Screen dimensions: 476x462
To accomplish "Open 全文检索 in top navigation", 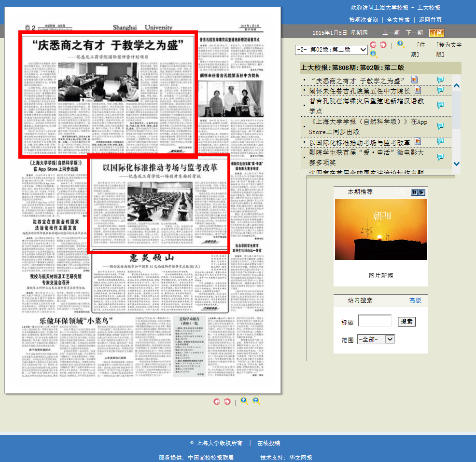I will (x=398, y=20).
